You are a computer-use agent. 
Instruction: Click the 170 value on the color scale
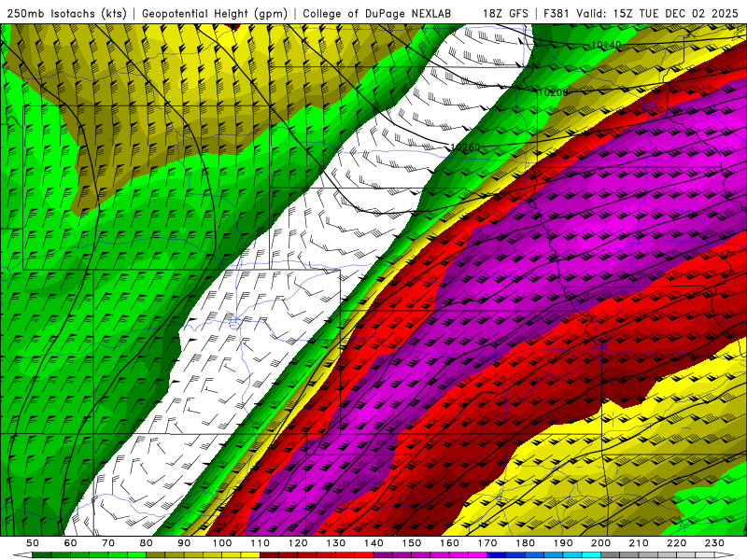487,543
